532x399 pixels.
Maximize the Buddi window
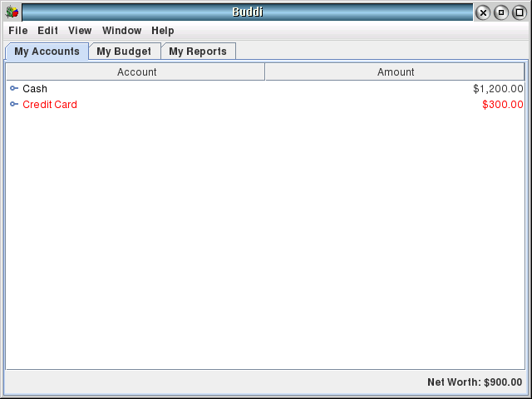[x=520, y=12]
